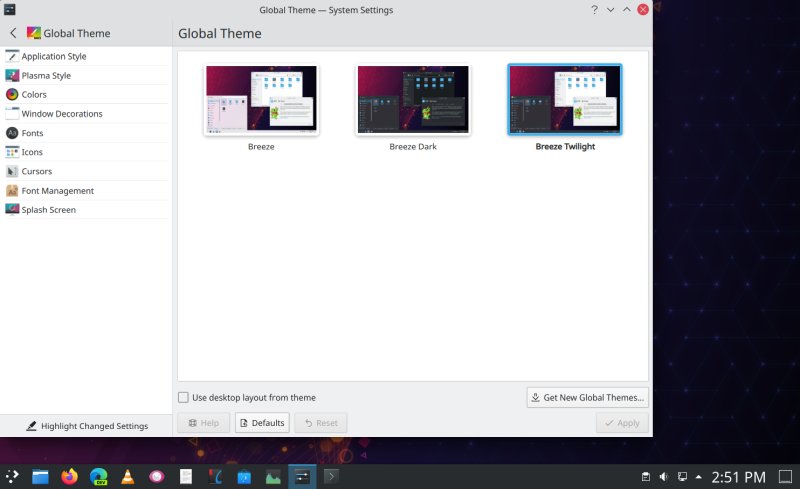Launch Firefox from the taskbar
Screen dimensions: 800x489
[x=69, y=477]
